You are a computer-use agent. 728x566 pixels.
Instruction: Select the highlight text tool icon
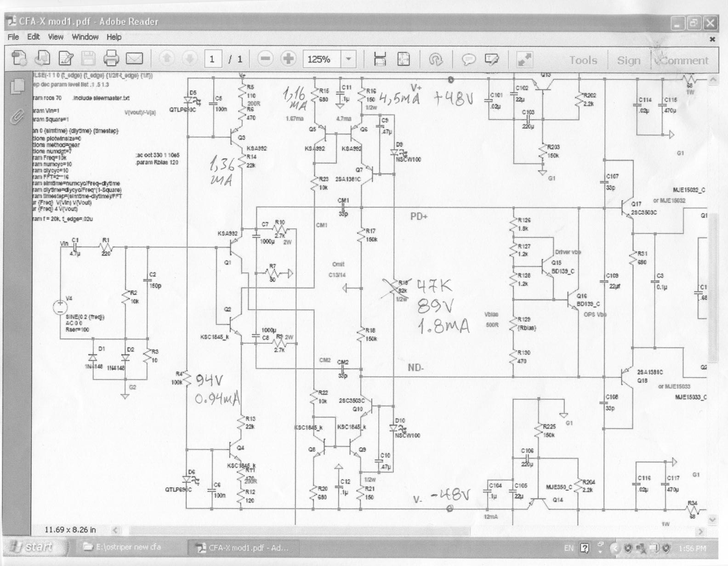tap(492, 59)
